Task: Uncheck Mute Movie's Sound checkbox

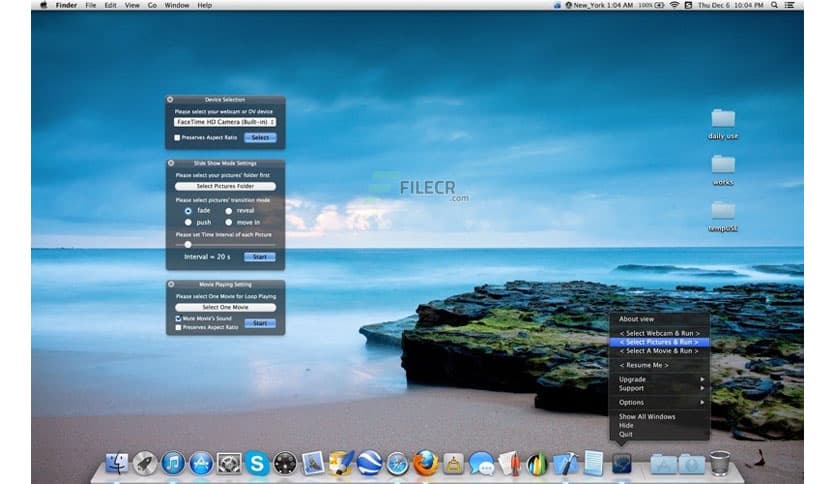Action: 178,318
